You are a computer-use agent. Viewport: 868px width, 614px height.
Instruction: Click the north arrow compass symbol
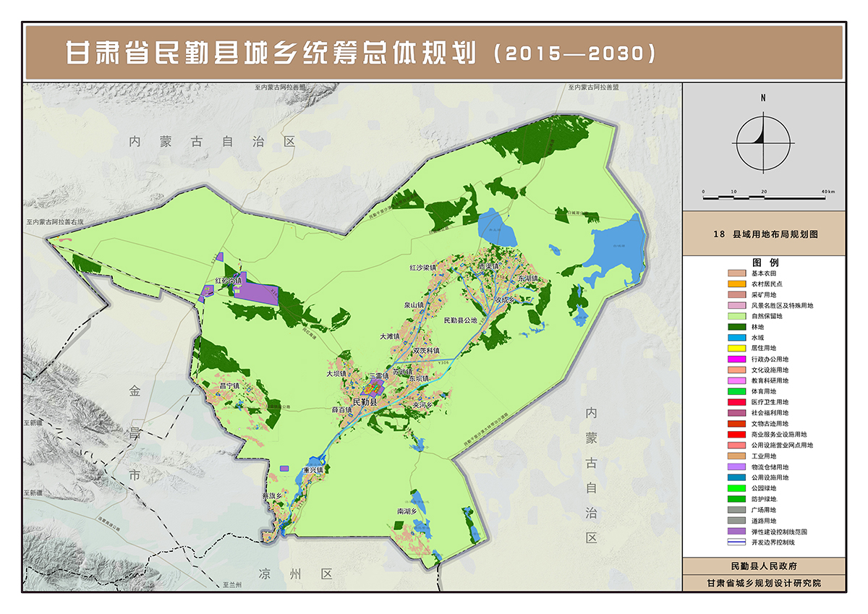tap(762, 142)
